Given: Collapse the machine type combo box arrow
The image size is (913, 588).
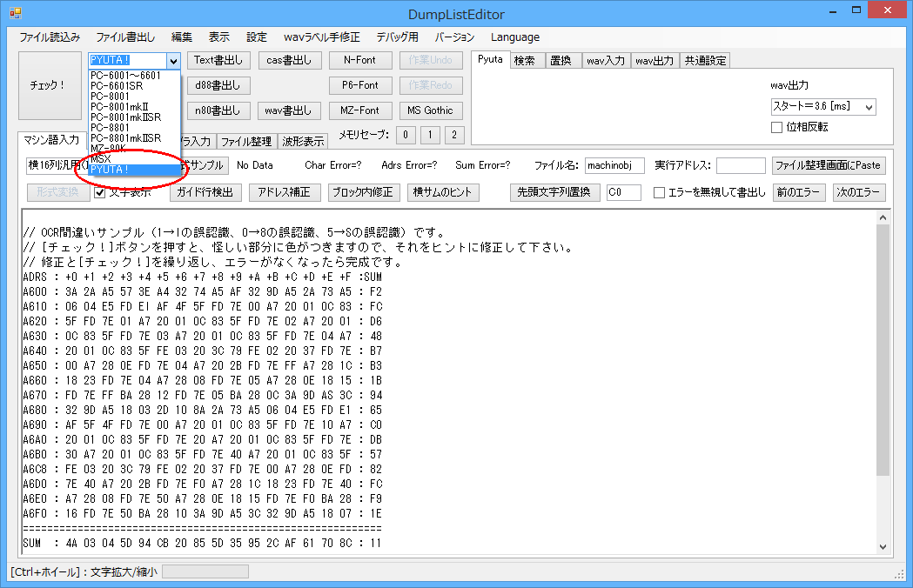Looking at the screenshot, I should point(173,61).
